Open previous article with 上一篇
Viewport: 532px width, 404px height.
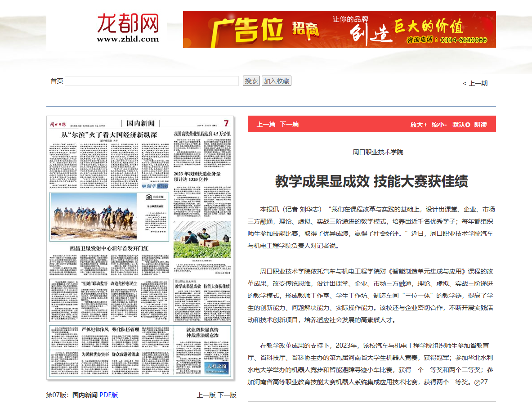tap(266, 124)
